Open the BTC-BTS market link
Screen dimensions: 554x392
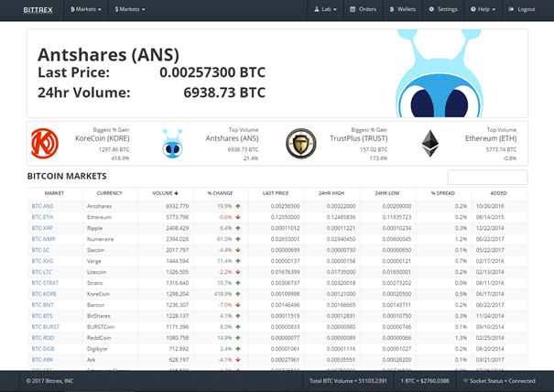(42, 316)
